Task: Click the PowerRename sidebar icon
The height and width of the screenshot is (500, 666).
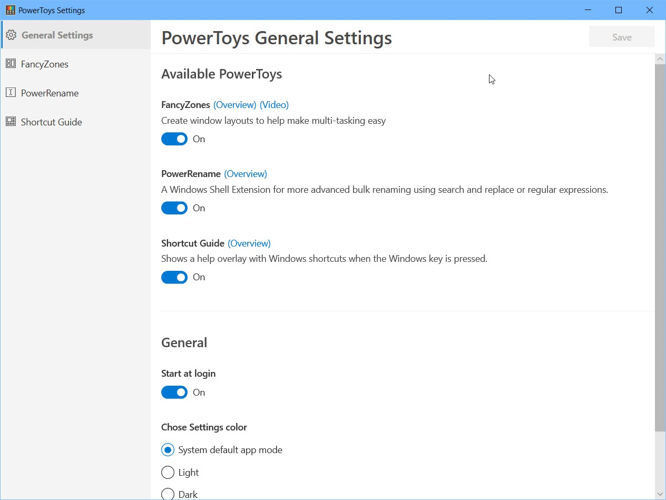Action: coord(11,93)
